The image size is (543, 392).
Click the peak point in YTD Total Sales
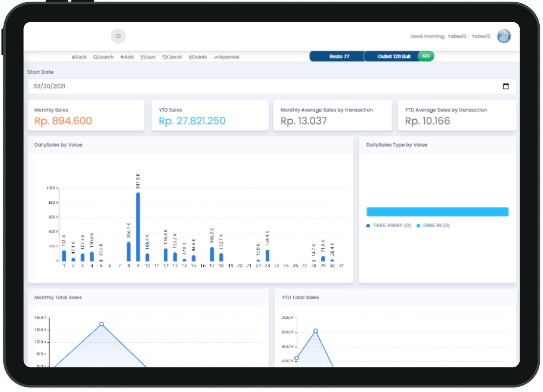(x=315, y=331)
